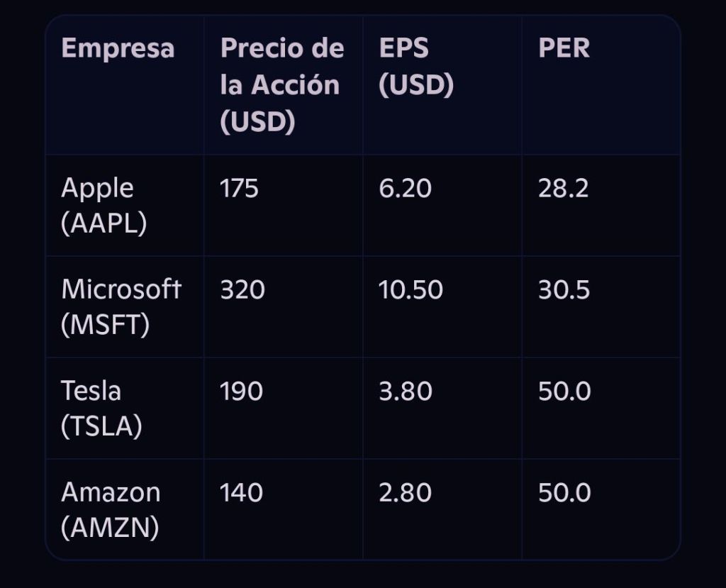Select the Microsoft (MSFT) cell
Screen dimensions: 726x588
(x=121, y=307)
